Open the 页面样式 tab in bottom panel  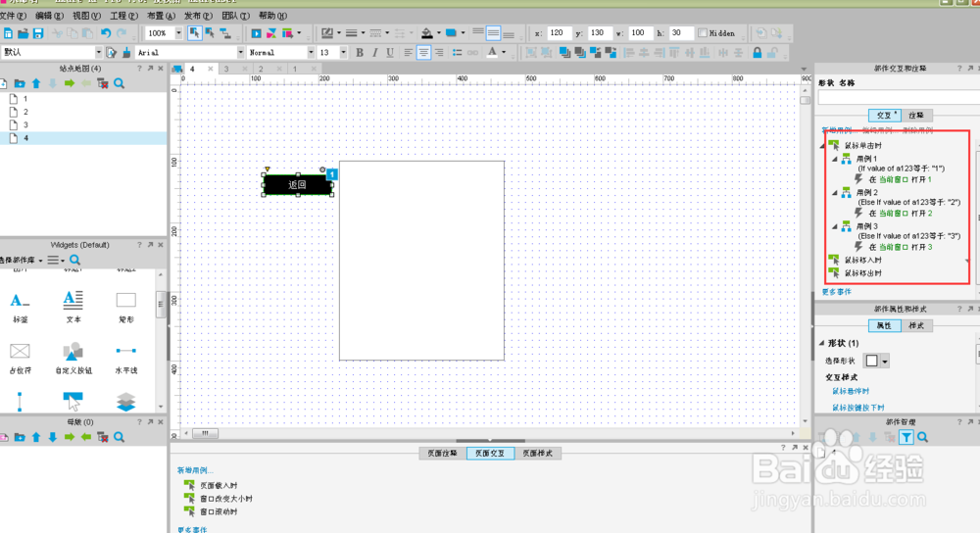(x=537, y=453)
